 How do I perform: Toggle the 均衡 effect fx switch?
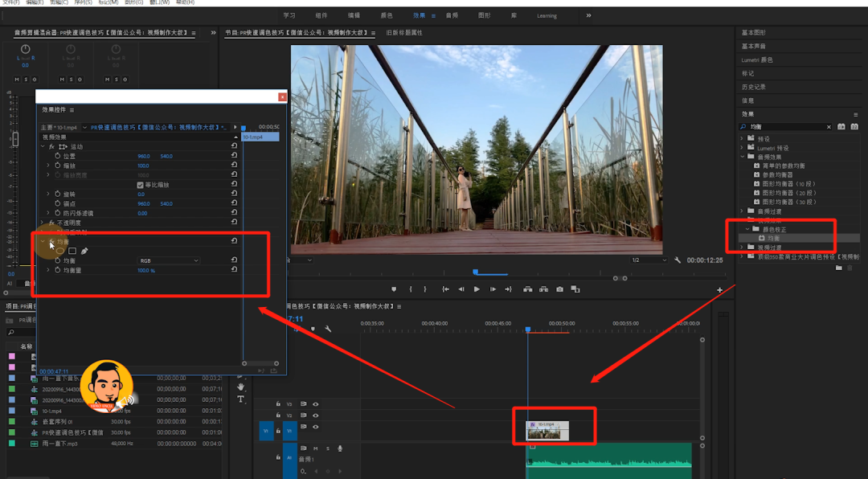pyautogui.click(x=51, y=241)
